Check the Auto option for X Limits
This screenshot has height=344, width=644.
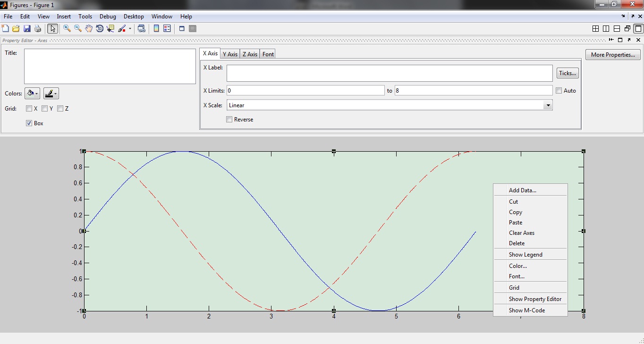point(559,90)
